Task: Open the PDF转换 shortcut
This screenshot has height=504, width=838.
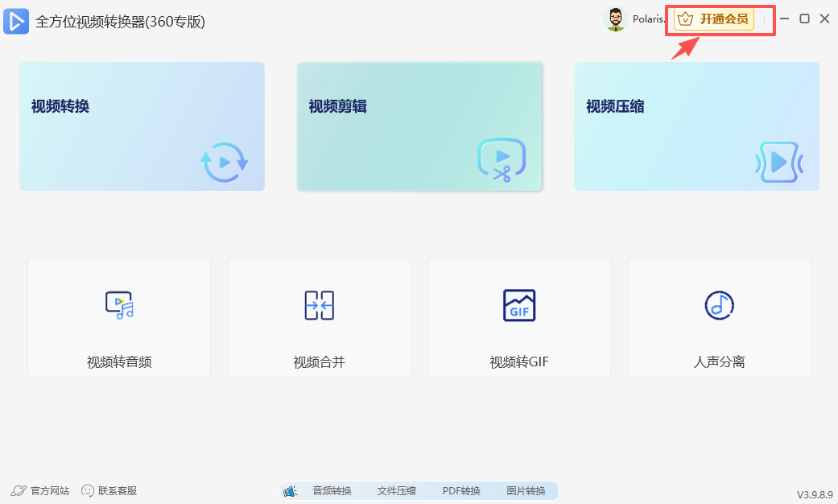Action: [x=461, y=490]
